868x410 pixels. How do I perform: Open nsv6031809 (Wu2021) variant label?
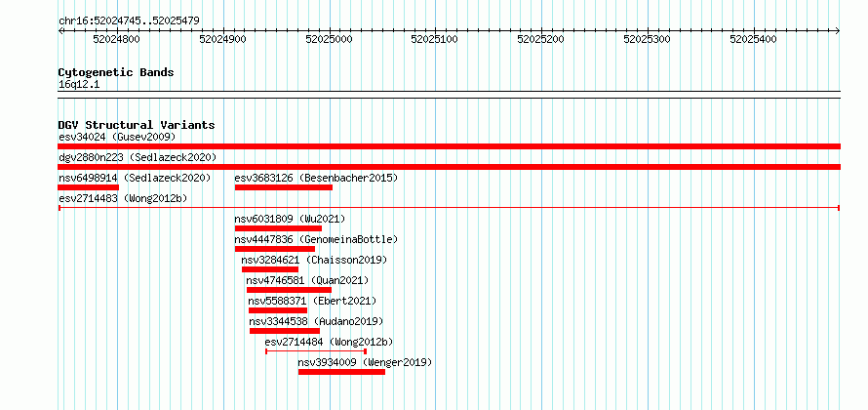point(290,219)
